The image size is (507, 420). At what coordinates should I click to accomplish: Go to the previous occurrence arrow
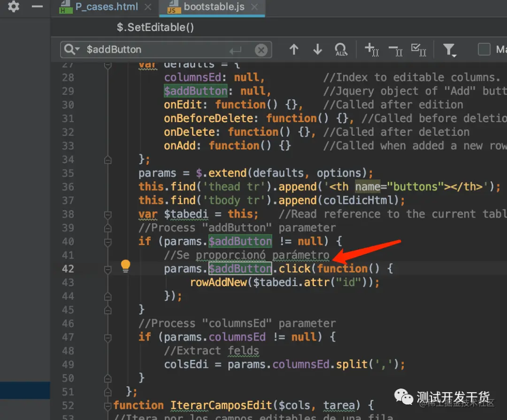coord(293,49)
